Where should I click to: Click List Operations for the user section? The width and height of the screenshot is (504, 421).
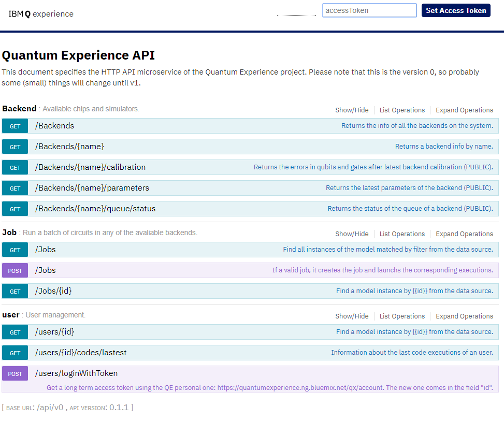tap(402, 316)
